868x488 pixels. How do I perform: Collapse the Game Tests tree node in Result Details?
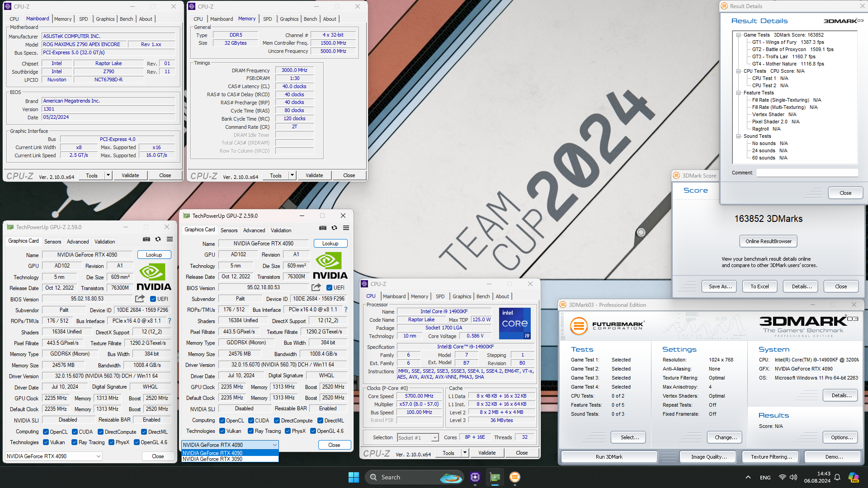(738, 35)
